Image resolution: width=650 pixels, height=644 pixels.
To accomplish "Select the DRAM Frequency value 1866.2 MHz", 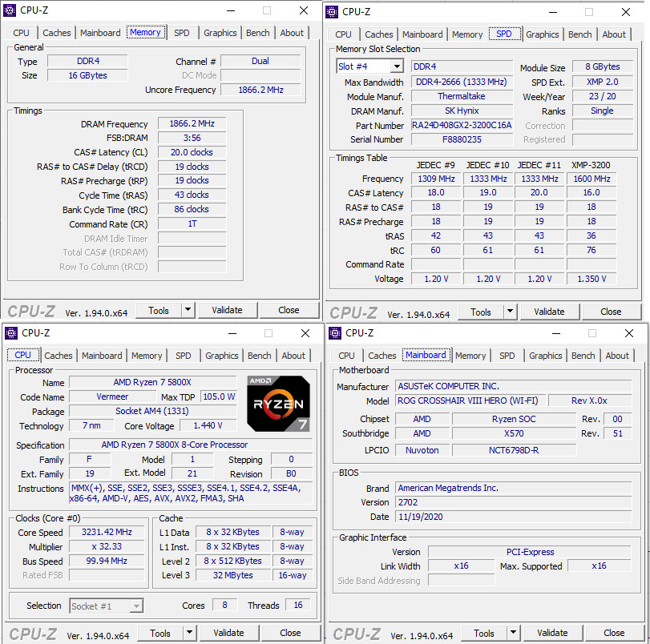I will pyautogui.click(x=192, y=123).
